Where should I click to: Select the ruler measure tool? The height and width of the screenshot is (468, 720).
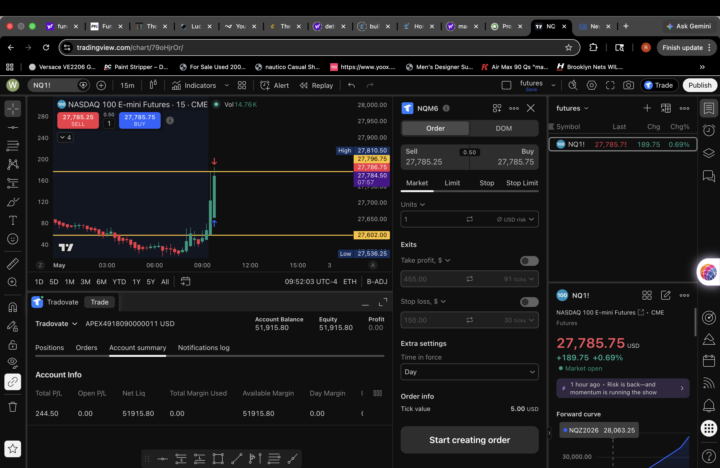point(13,264)
